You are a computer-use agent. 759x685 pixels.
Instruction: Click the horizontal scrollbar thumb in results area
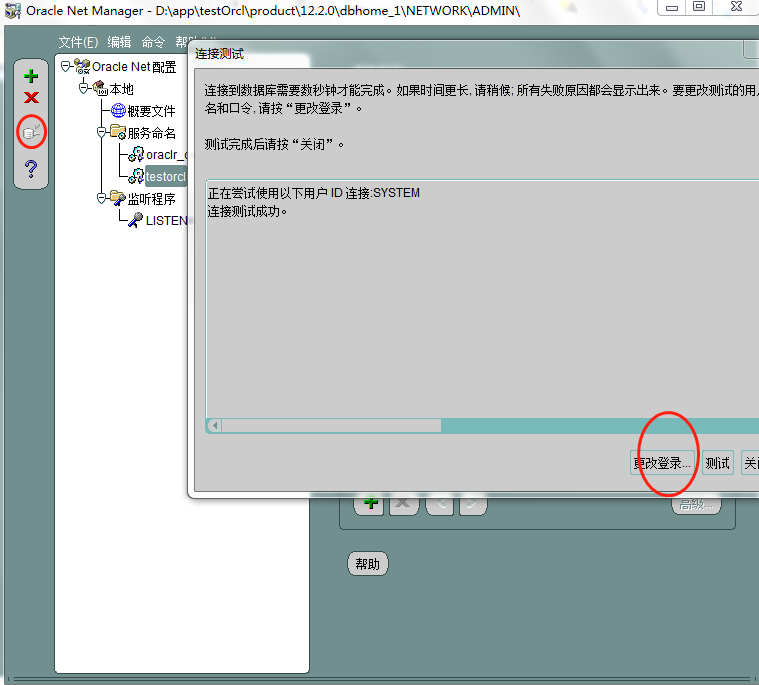[x=332, y=426]
